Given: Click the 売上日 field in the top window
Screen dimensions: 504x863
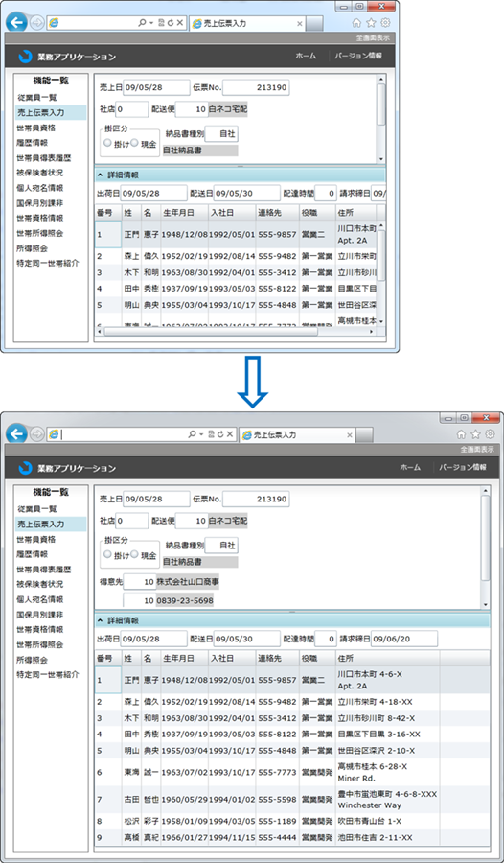Looking at the screenshot, I should point(156,87).
